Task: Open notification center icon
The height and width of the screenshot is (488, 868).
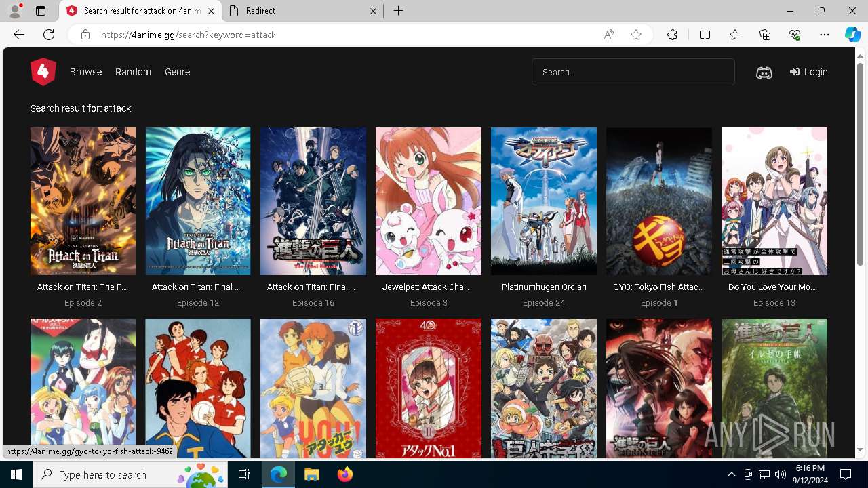Action: coord(846,474)
